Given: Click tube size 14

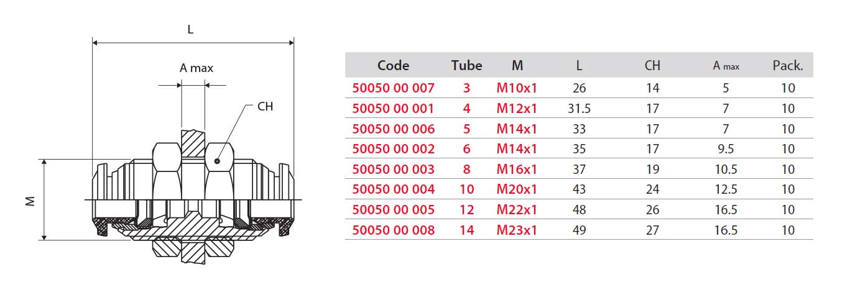Looking at the screenshot, I should [x=467, y=230].
